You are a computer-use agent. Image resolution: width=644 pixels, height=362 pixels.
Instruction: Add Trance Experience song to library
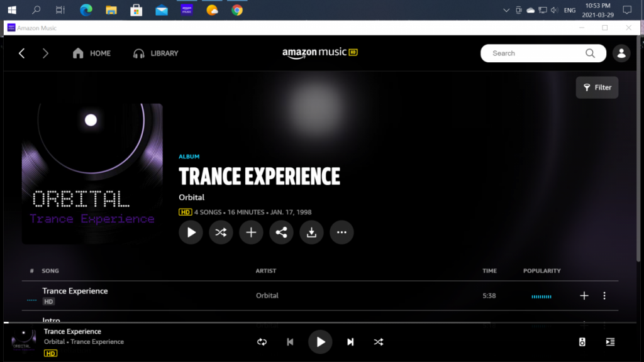[584, 295]
